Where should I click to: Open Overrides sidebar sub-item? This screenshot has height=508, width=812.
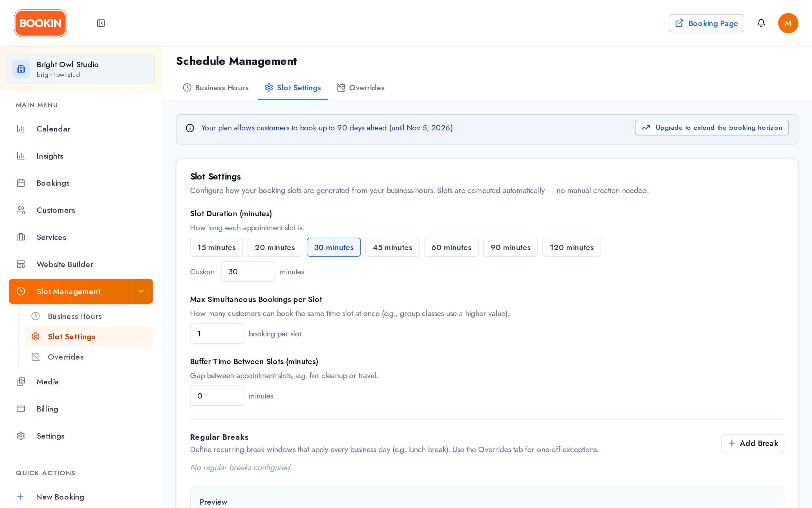(x=89, y=357)
